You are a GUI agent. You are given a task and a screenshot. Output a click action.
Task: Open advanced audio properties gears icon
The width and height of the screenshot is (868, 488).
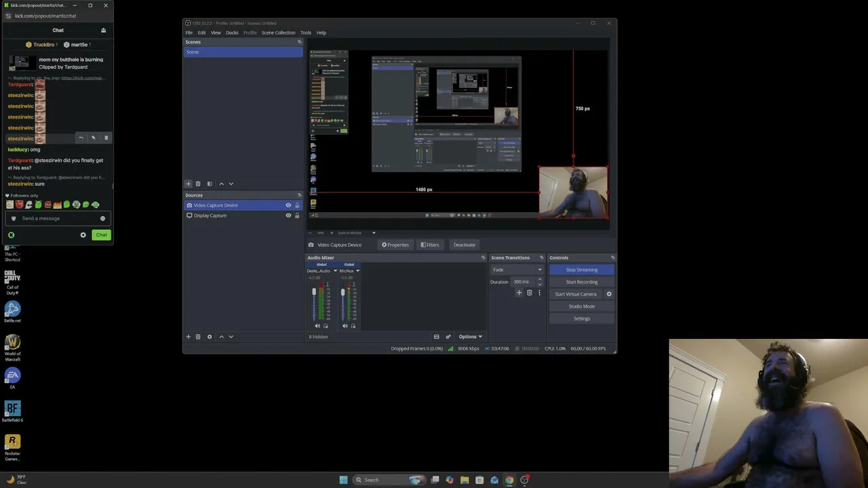[448, 337]
